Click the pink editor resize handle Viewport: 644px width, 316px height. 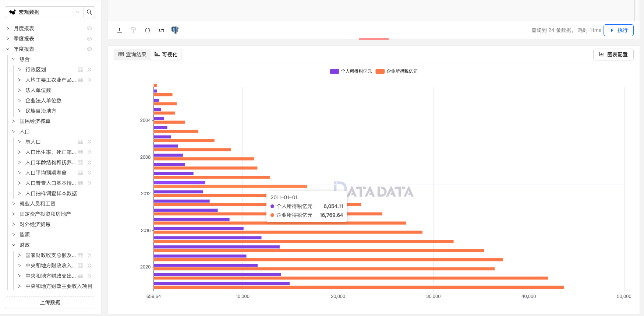coord(374,39)
